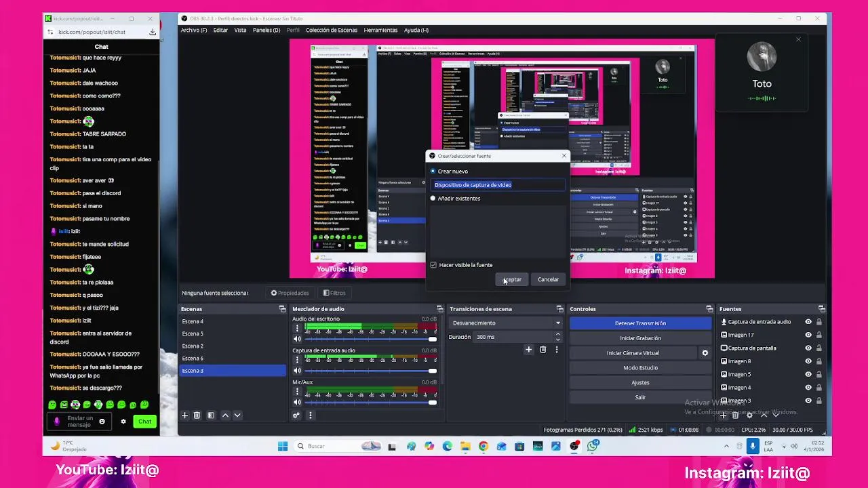Open advanced audio properties gear icon

pyautogui.click(x=296, y=415)
